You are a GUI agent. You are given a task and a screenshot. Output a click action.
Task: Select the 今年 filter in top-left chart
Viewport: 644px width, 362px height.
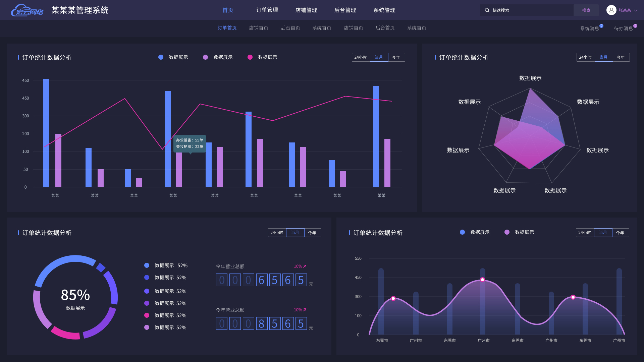click(x=396, y=57)
